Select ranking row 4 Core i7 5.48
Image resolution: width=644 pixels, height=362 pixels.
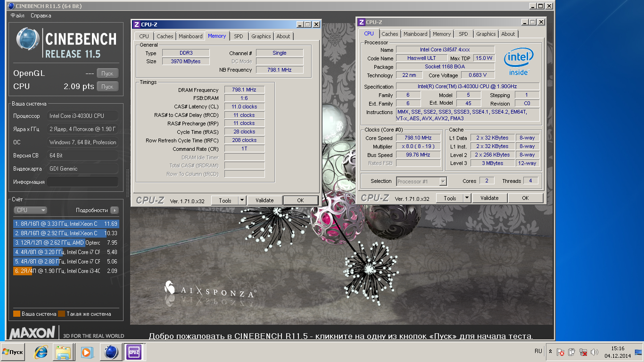point(66,252)
